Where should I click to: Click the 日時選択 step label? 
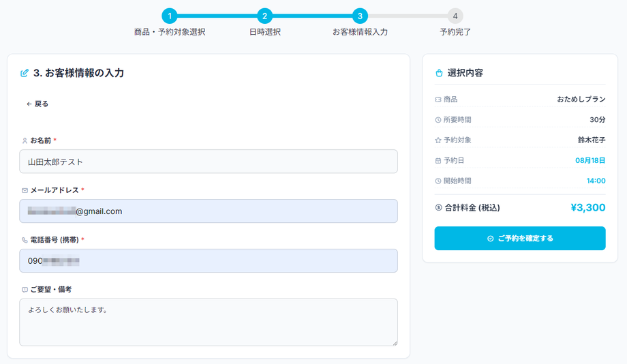[x=264, y=32]
